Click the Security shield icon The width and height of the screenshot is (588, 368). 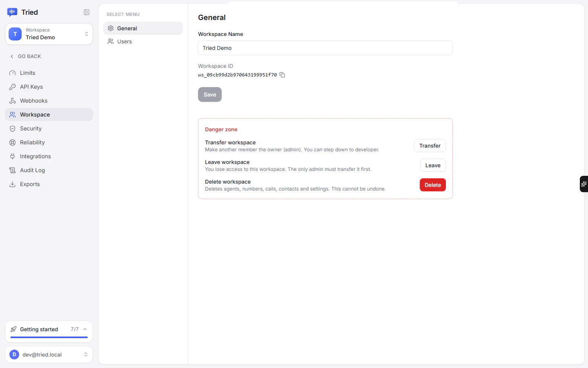13,128
